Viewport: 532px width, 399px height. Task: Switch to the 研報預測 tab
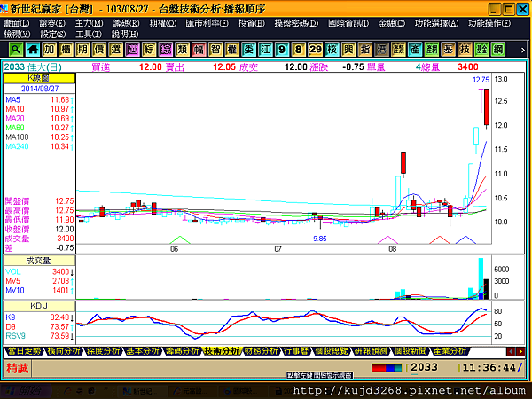coord(371,351)
